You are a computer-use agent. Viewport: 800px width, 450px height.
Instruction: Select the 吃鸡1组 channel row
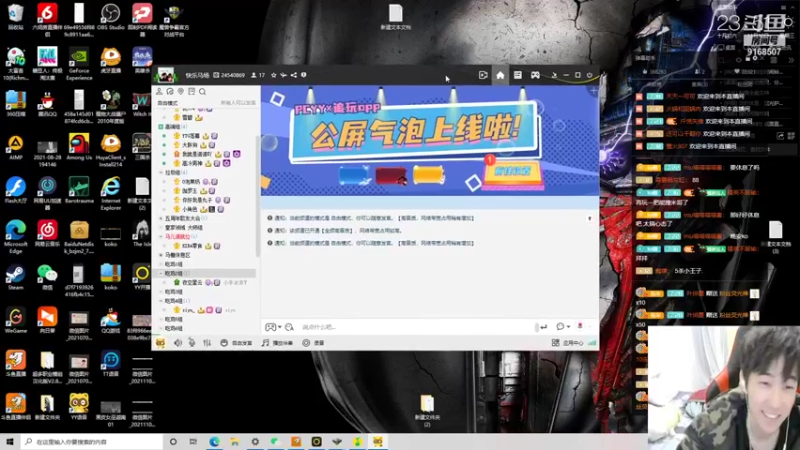(204, 264)
